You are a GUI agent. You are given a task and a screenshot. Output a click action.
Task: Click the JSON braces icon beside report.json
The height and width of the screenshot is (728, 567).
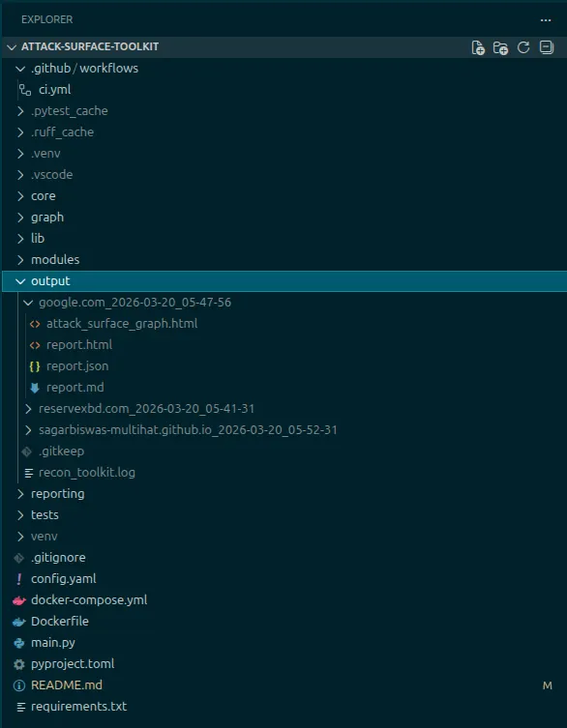pos(35,366)
